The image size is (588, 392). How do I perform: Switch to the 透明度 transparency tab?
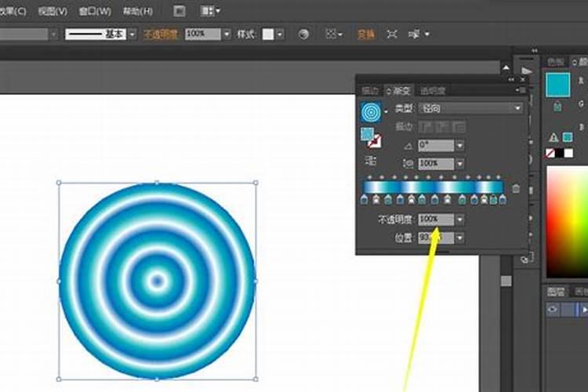pyautogui.click(x=432, y=90)
